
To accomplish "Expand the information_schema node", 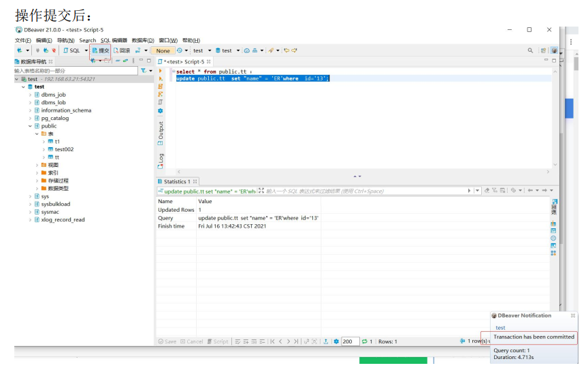I will [31, 110].
